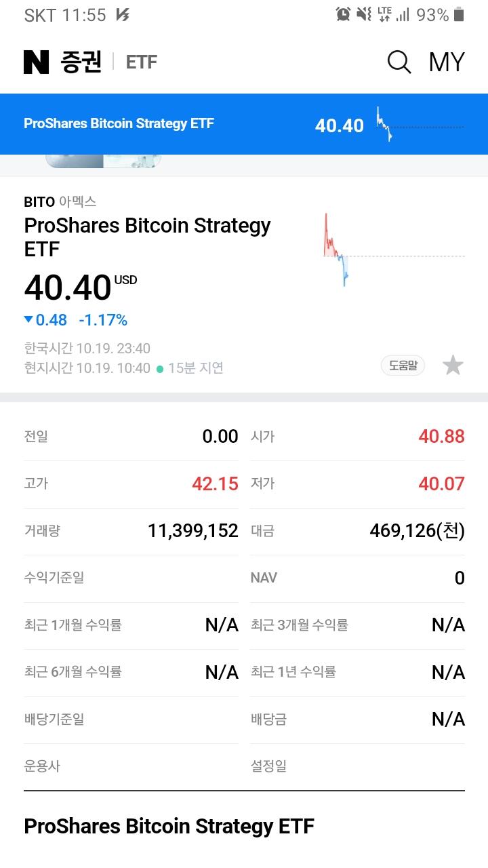Tap the muted sound status icon
This screenshot has height=868, width=488.
click(364, 14)
